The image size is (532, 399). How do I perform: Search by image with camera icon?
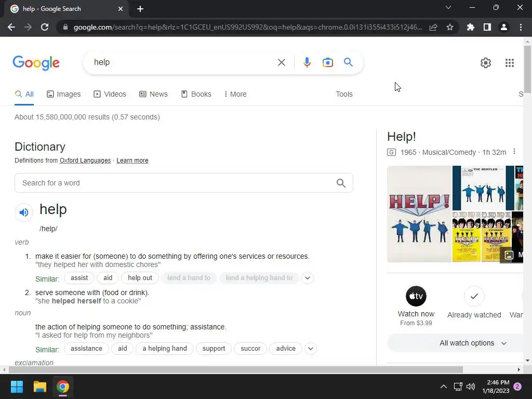click(328, 62)
